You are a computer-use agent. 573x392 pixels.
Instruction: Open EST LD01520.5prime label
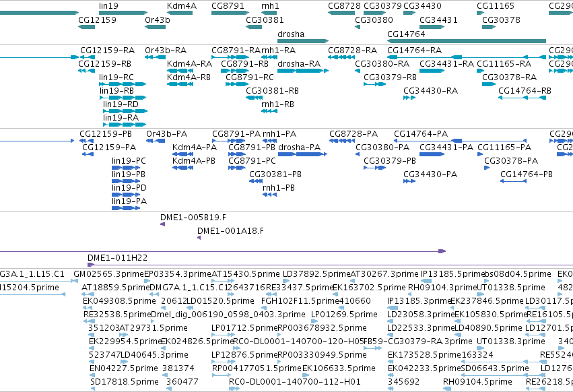click(x=220, y=301)
